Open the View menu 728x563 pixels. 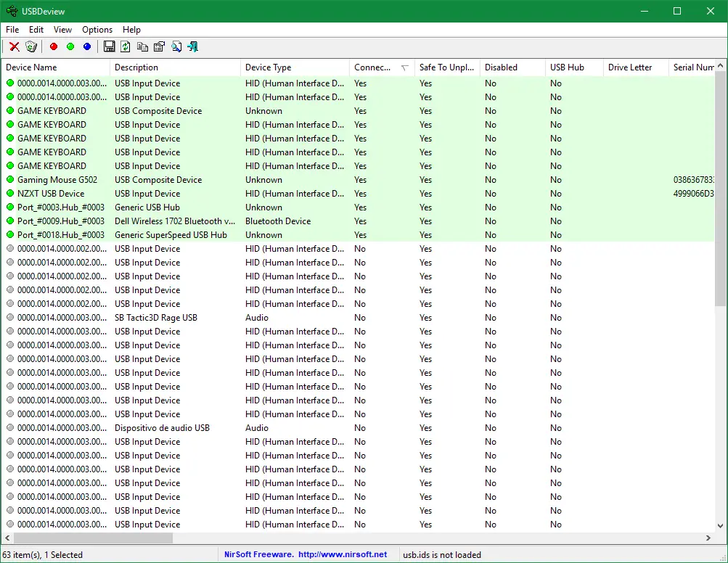coord(63,30)
